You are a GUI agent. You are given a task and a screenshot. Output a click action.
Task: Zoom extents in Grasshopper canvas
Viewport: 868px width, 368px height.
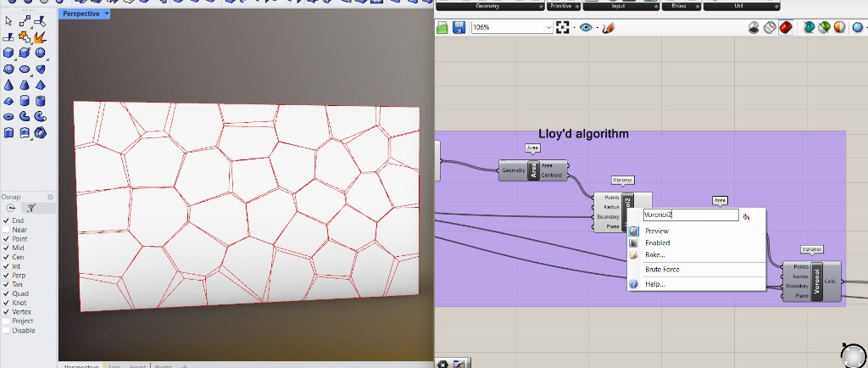pyautogui.click(x=563, y=28)
